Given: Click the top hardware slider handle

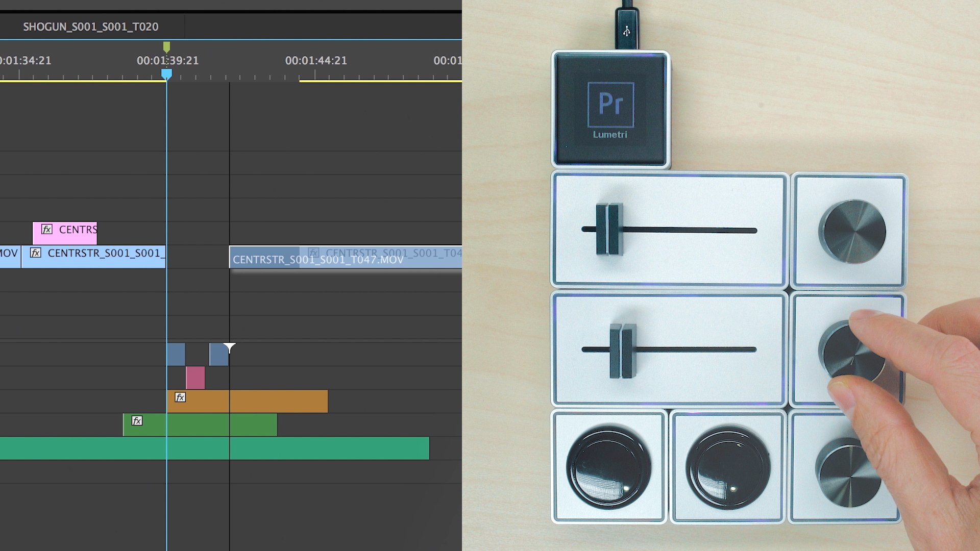Looking at the screenshot, I should (x=608, y=230).
